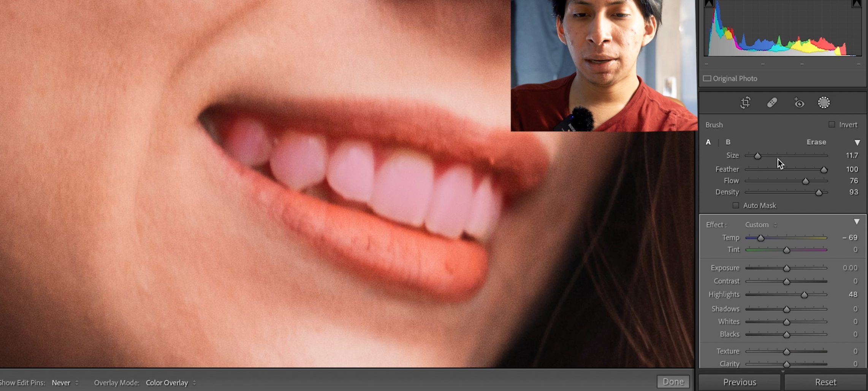Click the Brush section header

pyautogui.click(x=714, y=125)
